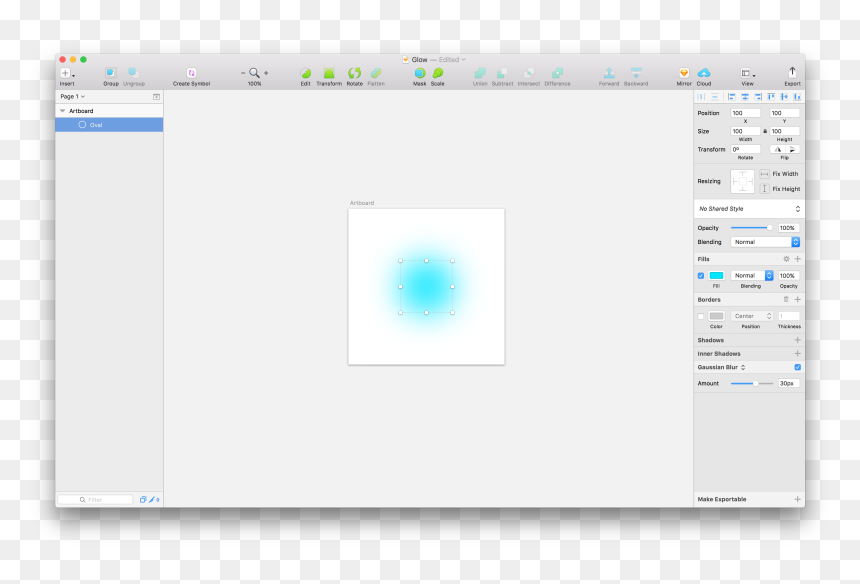
Task: Open the No Shared Style dropdown
Action: (x=749, y=209)
